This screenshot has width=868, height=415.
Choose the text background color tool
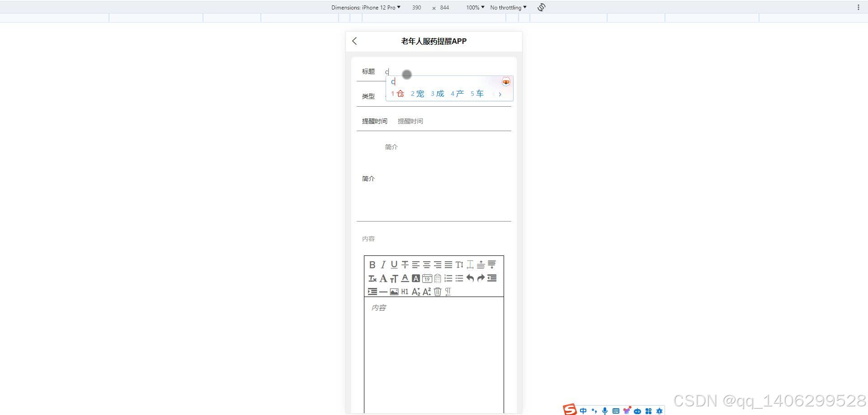pyautogui.click(x=415, y=278)
